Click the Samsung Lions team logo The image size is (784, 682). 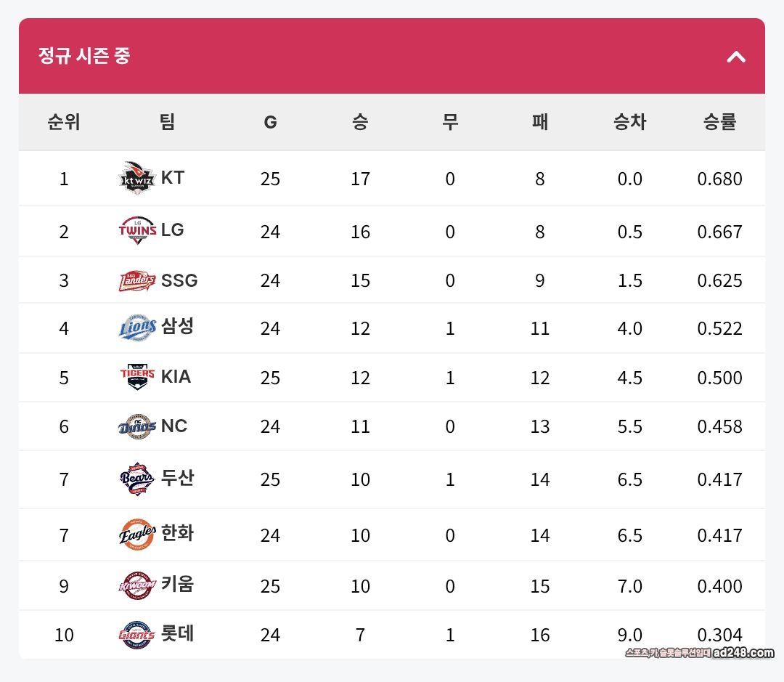(x=137, y=328)
